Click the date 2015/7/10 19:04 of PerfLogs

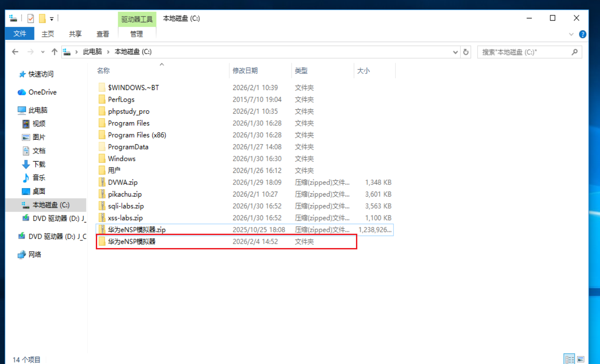click(x=257, y=99)
